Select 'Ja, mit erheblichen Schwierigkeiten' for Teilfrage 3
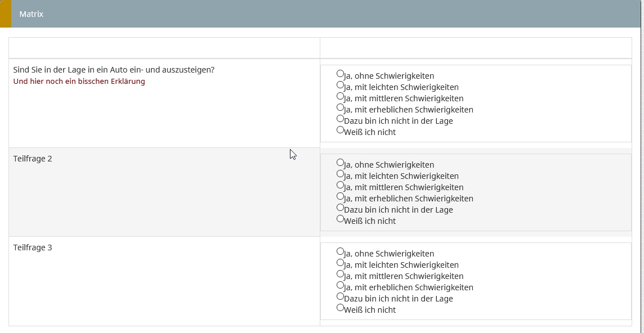Image resolution: width=644 pixels, height=333 pixels. 340,285
